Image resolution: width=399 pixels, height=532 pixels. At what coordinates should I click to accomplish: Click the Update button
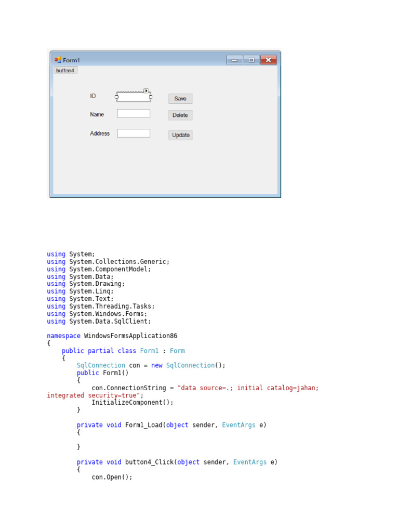point(180,135)
